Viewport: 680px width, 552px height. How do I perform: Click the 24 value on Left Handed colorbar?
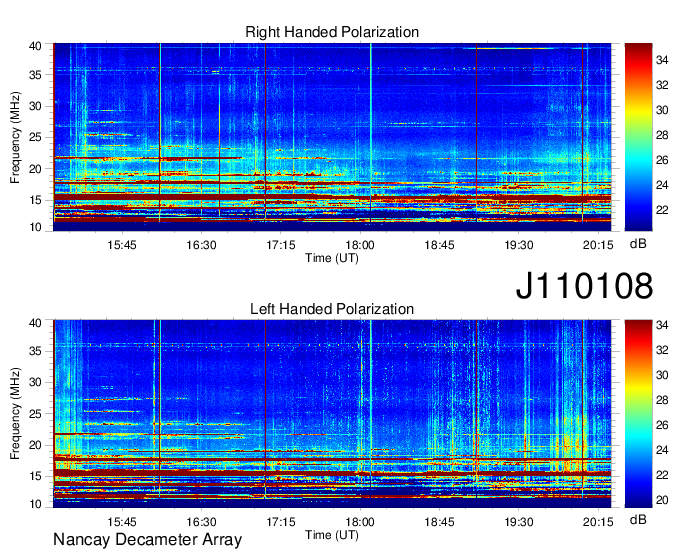[x=662, y=450]
